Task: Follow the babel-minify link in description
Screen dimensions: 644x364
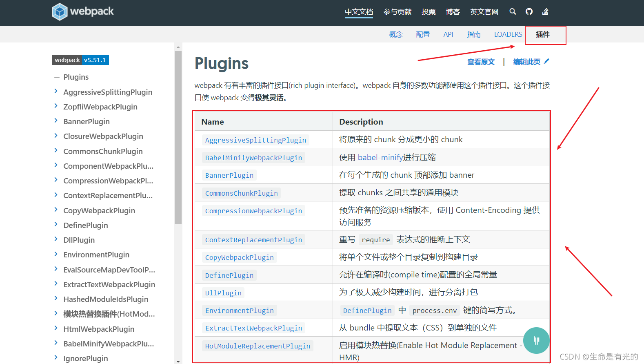Action: click(380, 157)
